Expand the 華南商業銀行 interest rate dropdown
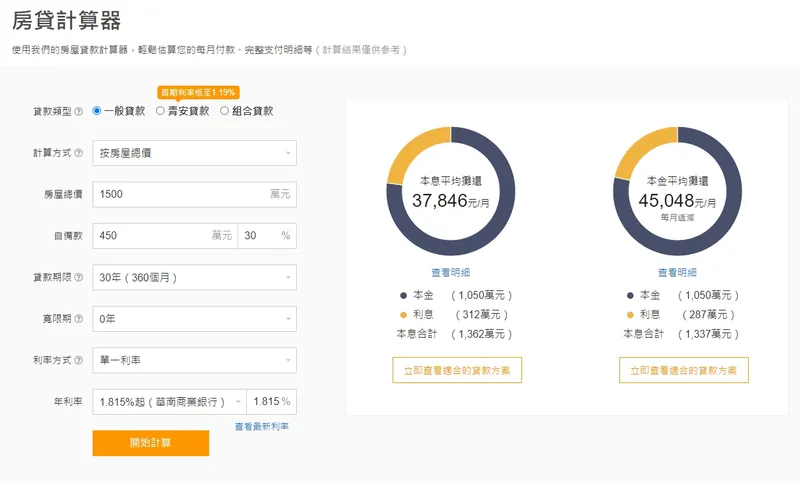Viewport: 800px width, 481px height. 168,402
